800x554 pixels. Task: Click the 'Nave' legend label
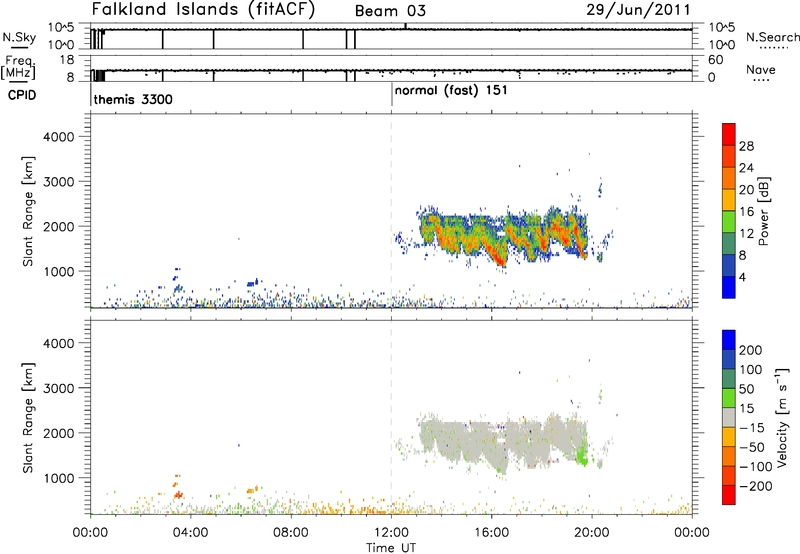(x=761, y=69)
